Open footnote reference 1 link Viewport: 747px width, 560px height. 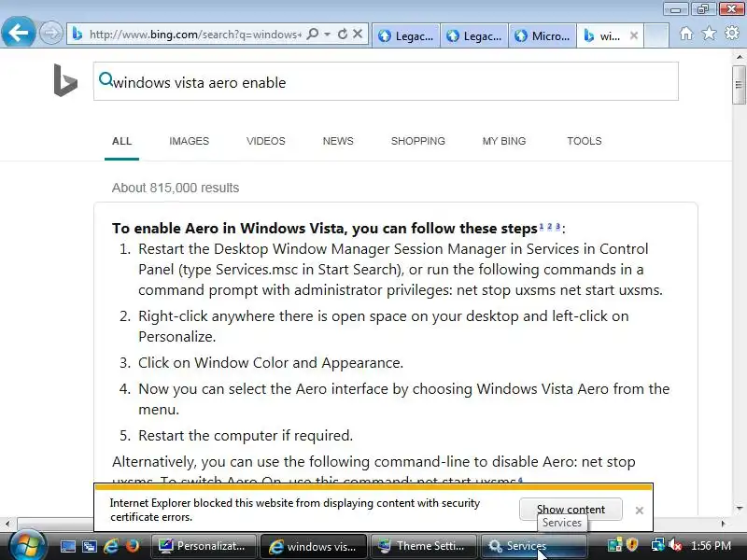(x=542, y=227)
